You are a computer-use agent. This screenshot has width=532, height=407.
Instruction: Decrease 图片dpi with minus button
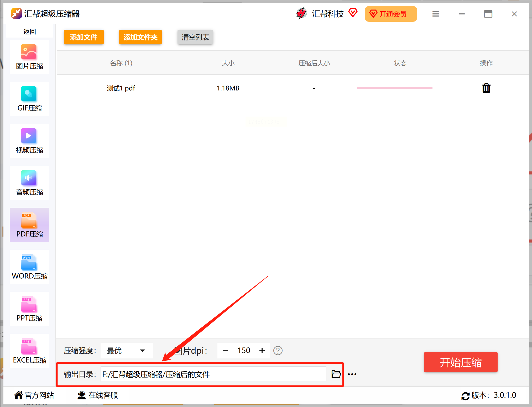point(225,351)
